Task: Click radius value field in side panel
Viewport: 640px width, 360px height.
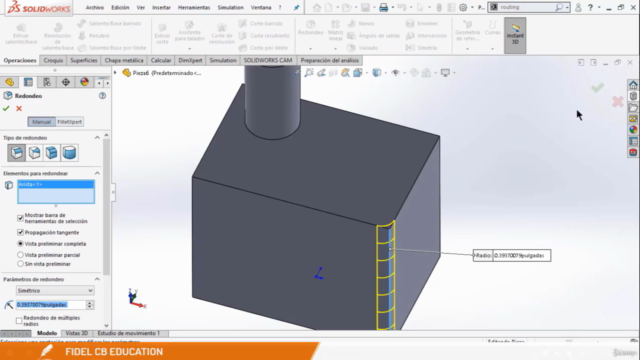Action: [x=51, y=305]
